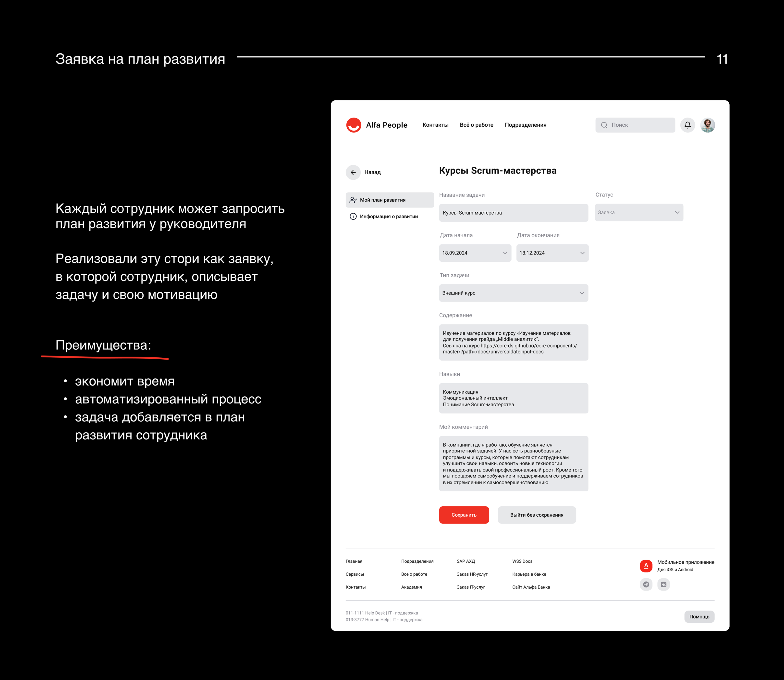Open the Дата начала date dropdown
Viewport: 784px width, 680px height.
[x=475, y=253]
